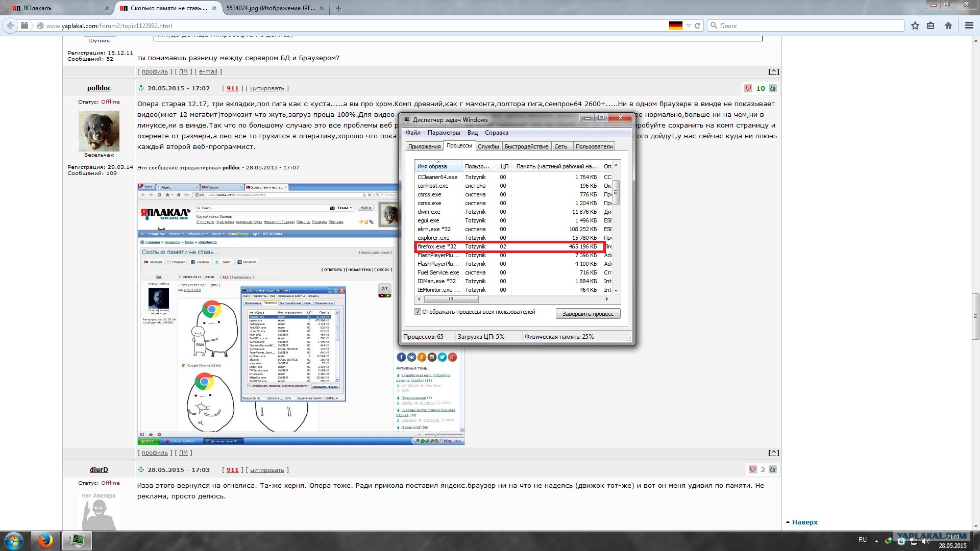Open the volume control in system tray
980x551 pixels.
925,541
